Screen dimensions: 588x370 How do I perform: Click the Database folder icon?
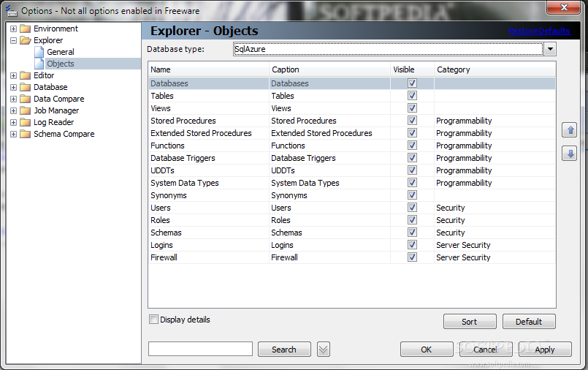point(25,87)
